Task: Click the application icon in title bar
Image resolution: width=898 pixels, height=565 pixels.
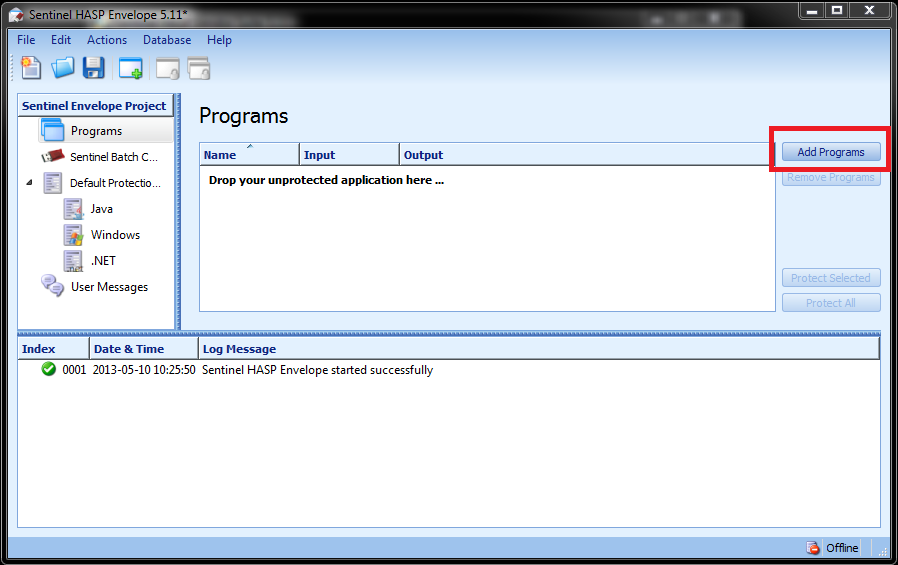Action: click(x=16, y=15)
